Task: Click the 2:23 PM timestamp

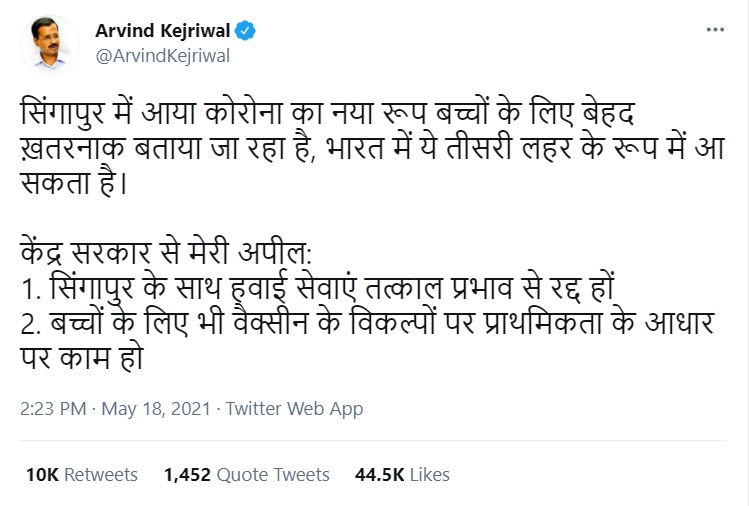Action: pyautogui.click(x=52, y=408)
